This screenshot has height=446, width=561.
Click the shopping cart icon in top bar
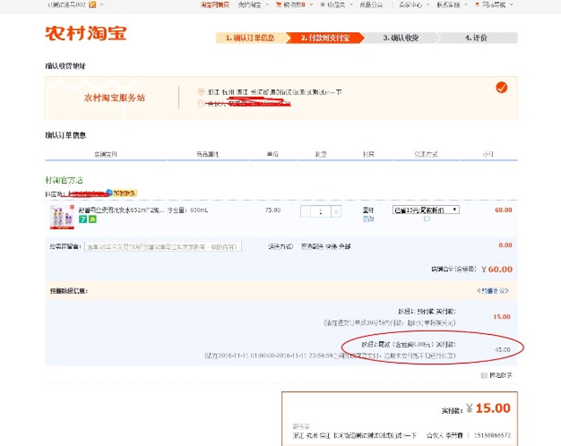pos(278,5)
